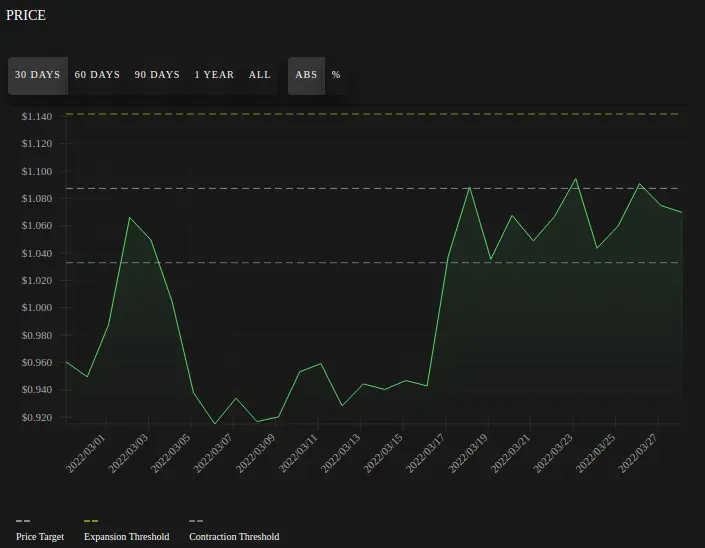View ALL price history
This screenshot has width=705, height=548.
[259, 76]
